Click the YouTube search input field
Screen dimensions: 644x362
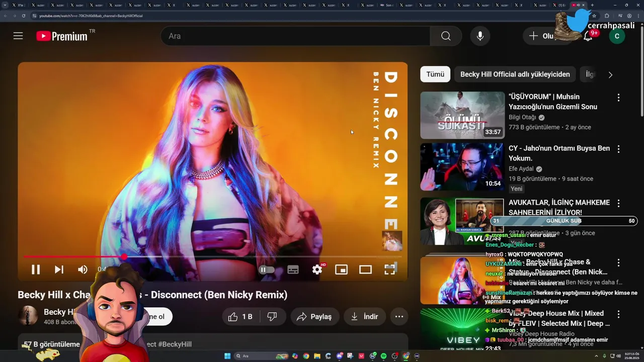click(295, 36)
